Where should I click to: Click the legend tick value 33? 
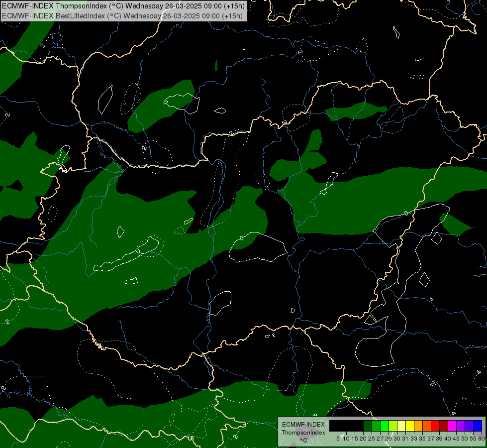tap(414, 439)
